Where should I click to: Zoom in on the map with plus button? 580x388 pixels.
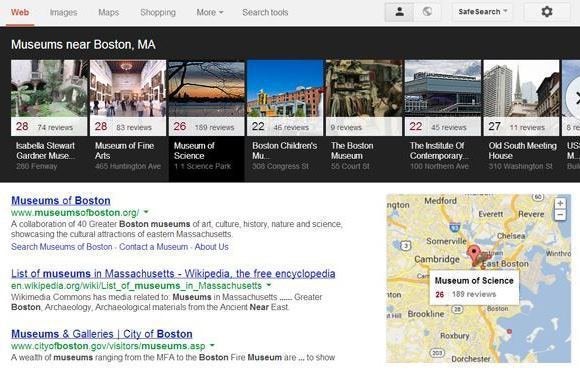pyautogui.click(x=560, y=203)
